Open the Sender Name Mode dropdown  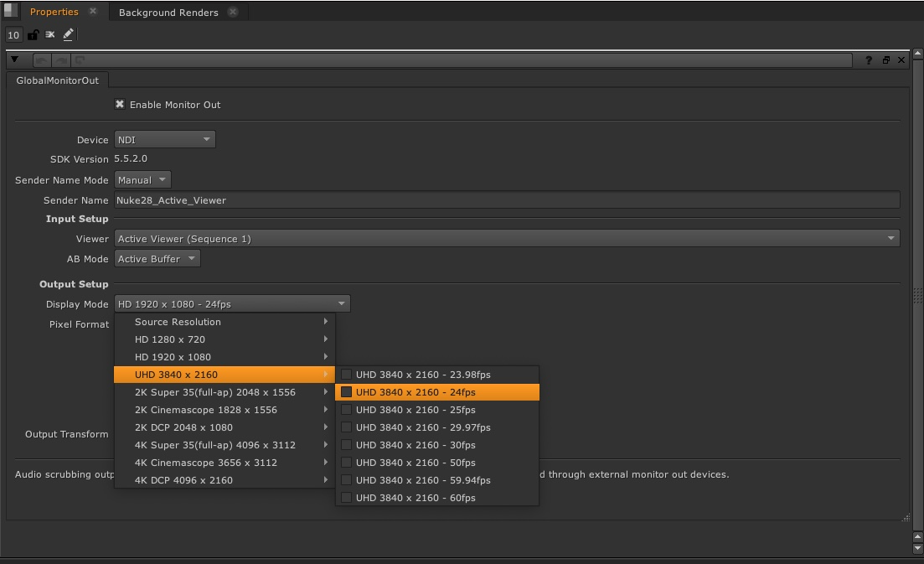[x=142, y=180]
